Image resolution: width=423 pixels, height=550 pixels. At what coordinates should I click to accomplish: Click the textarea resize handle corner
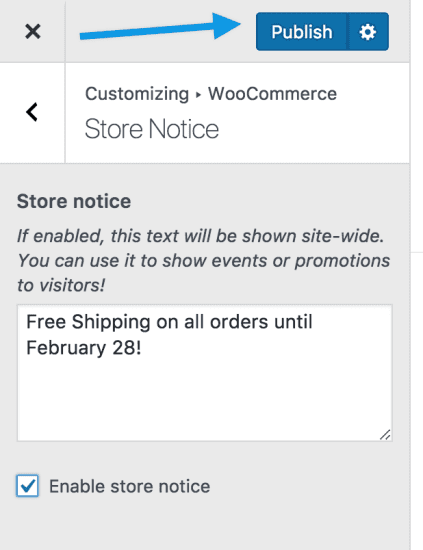pyautogui.click(x=385, y=435)
